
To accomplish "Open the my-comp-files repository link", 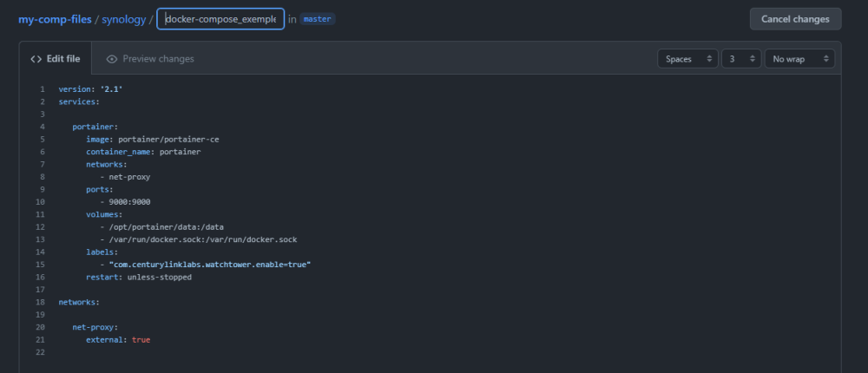I will click(55, 19).
